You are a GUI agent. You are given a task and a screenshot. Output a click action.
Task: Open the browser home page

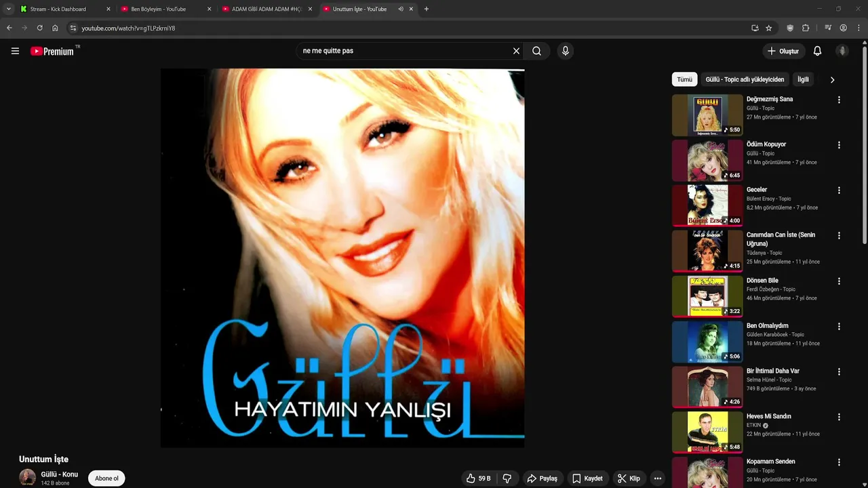(55, 28)
